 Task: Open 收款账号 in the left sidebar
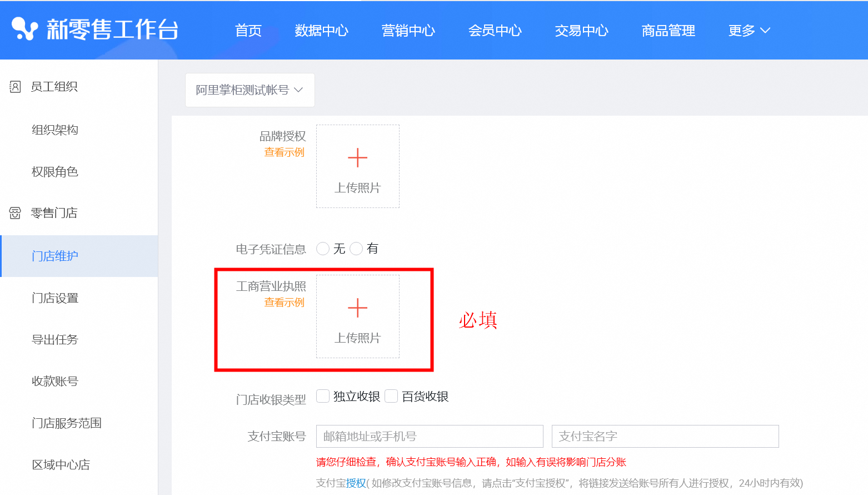click(55, 382)
